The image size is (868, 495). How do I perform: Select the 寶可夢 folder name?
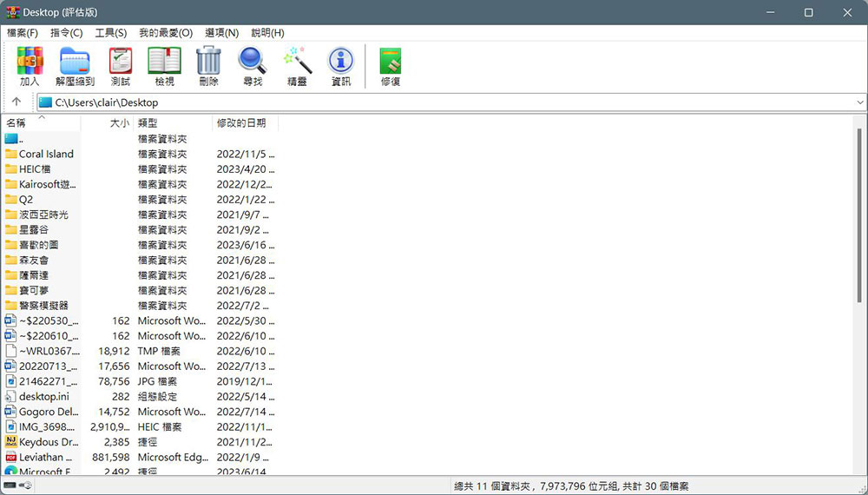pyautogui.click(x=34, y=291)
